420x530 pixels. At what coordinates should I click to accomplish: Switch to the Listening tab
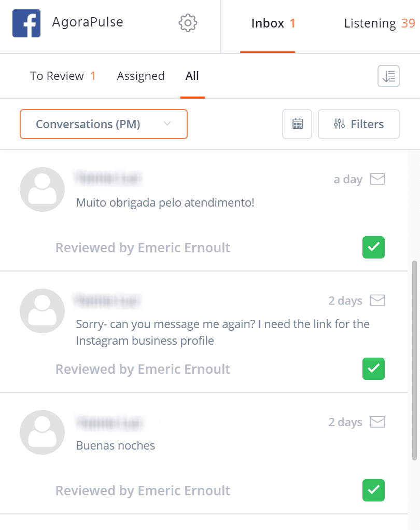(x=379, y=23)
